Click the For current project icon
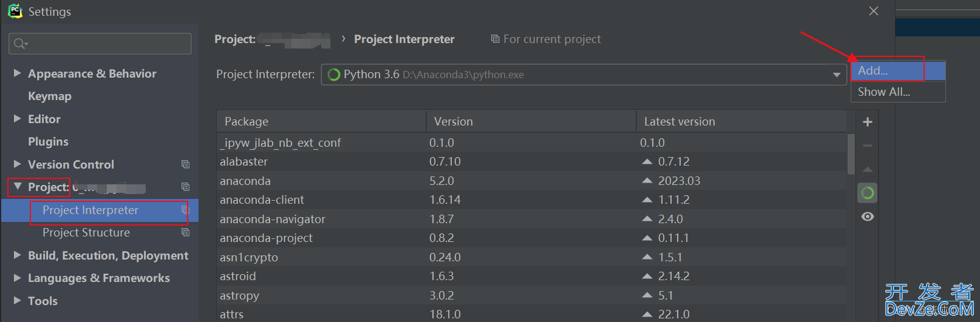The width and height of the screenshot is (980, 322). pyautogui.click(x=495, y=39)
